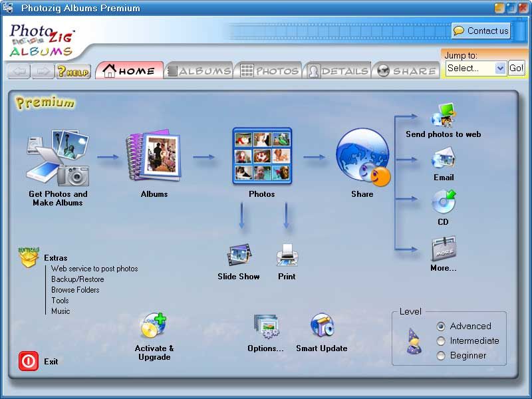Click the Share globe icon

[x=362, y=158]
